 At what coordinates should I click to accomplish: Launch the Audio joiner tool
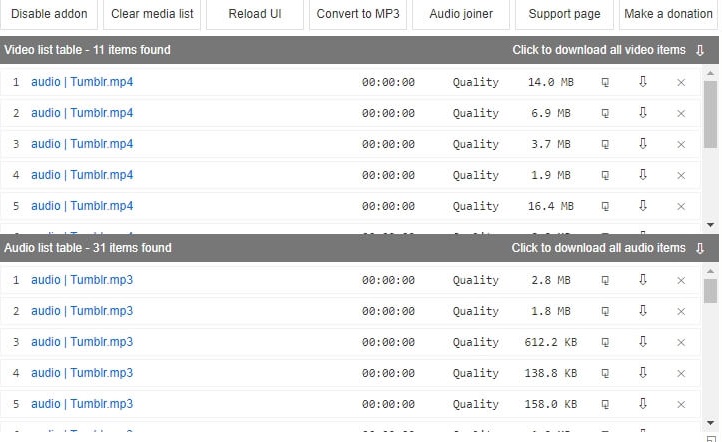[461, 14]
